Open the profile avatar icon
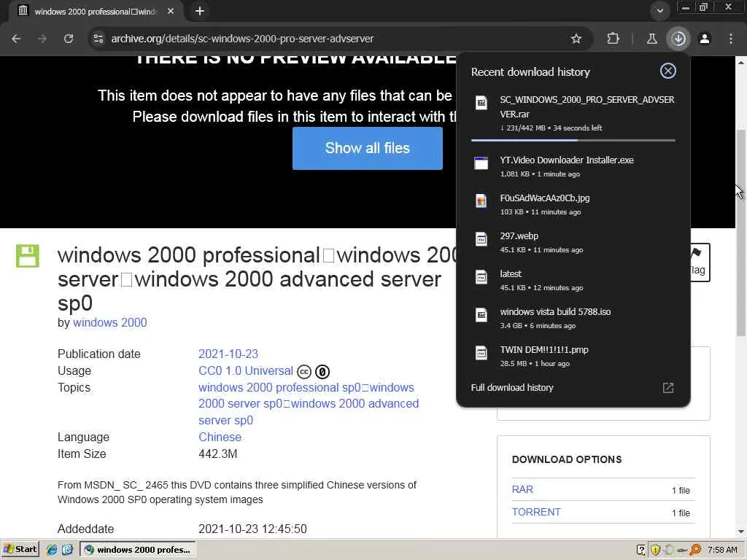 click(705, 39)
